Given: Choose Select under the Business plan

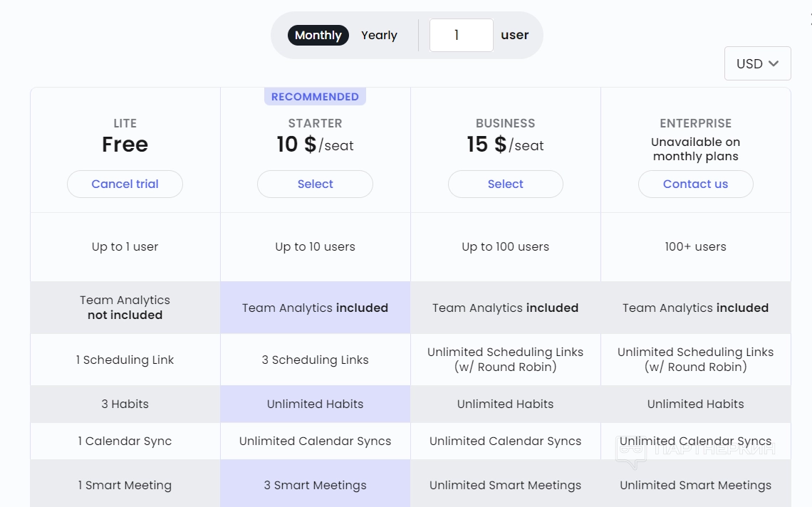Looking at the screenshot, I should coord(505,184).
